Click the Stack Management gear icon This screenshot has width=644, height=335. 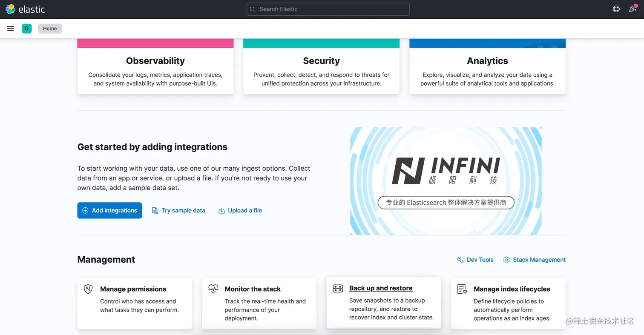coord(506,260)
